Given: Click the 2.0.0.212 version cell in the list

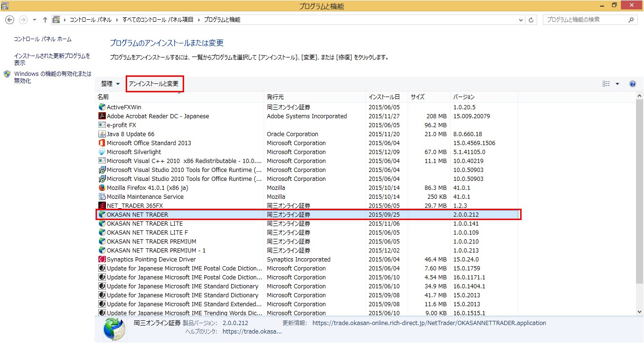Looking at the screenshot, I should coord(466,215).
